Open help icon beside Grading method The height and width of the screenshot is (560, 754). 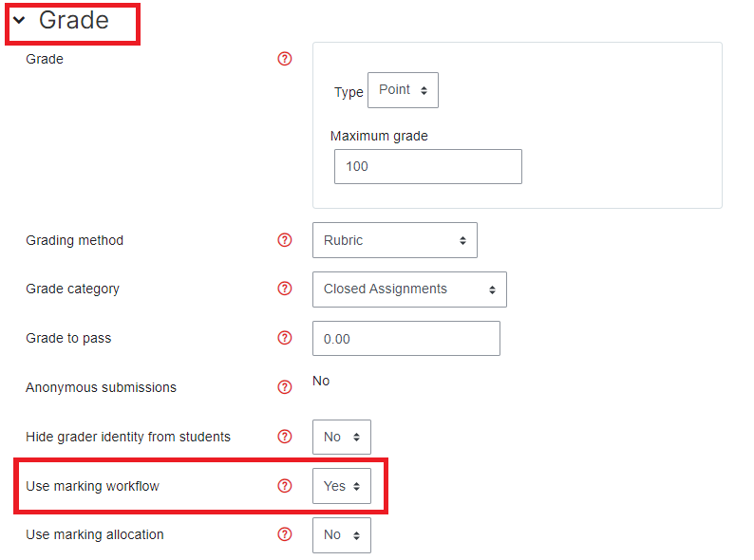point(285,240)
